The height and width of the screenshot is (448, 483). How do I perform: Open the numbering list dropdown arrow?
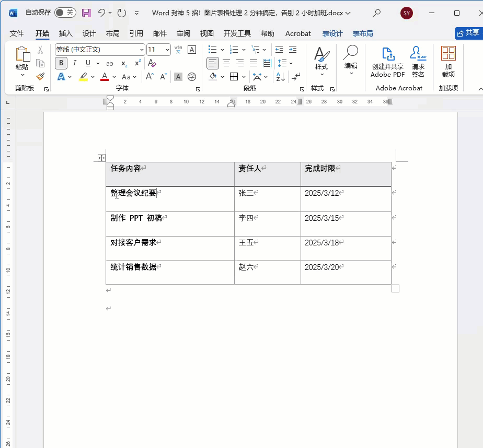(x=244, y=50)
